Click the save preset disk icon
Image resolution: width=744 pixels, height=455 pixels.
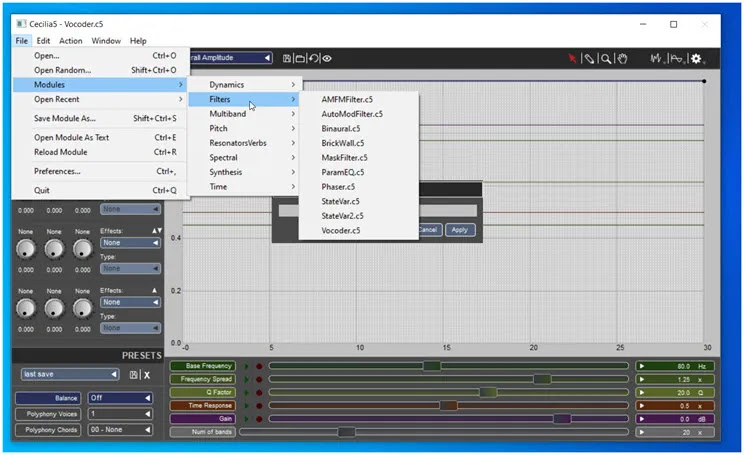tap(134, 375)
